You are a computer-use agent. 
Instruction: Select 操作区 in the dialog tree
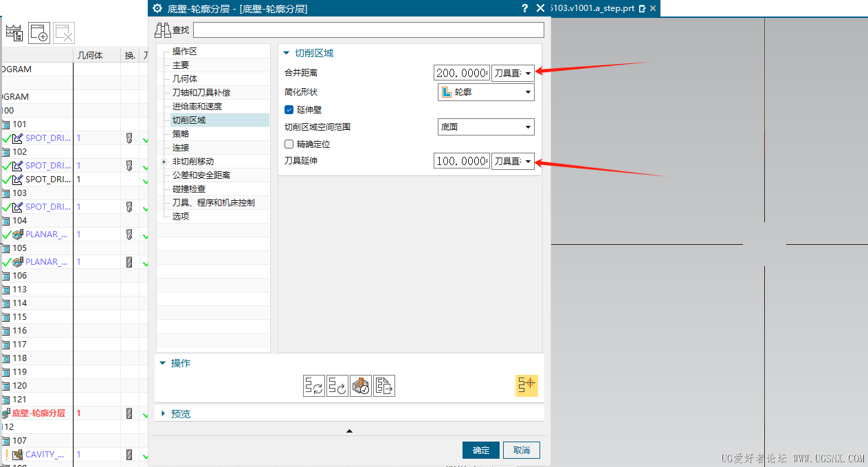[185, 52]
